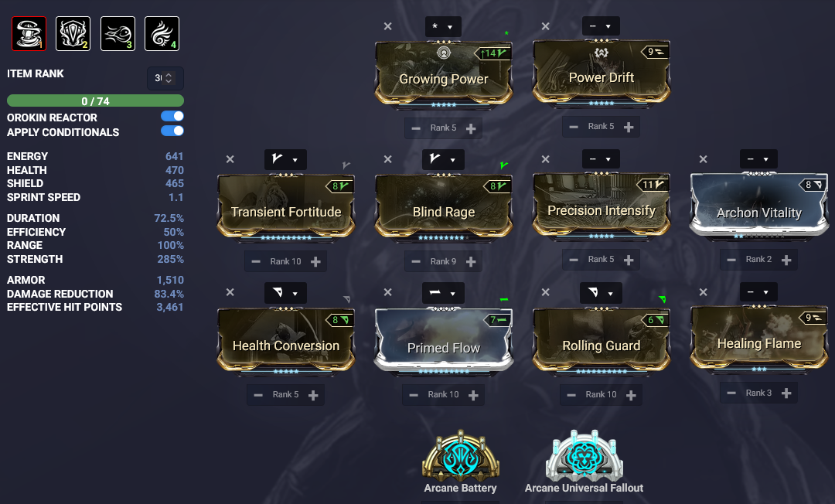Screen dimensions: 835x504
Task: Decrease the Primed Flow mod rank
Action: point(414,395)
